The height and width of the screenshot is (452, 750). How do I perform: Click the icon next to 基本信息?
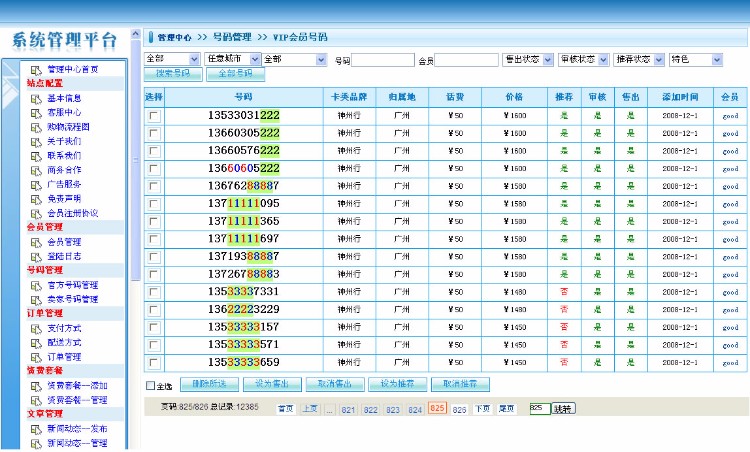click(x=36, y=99)
